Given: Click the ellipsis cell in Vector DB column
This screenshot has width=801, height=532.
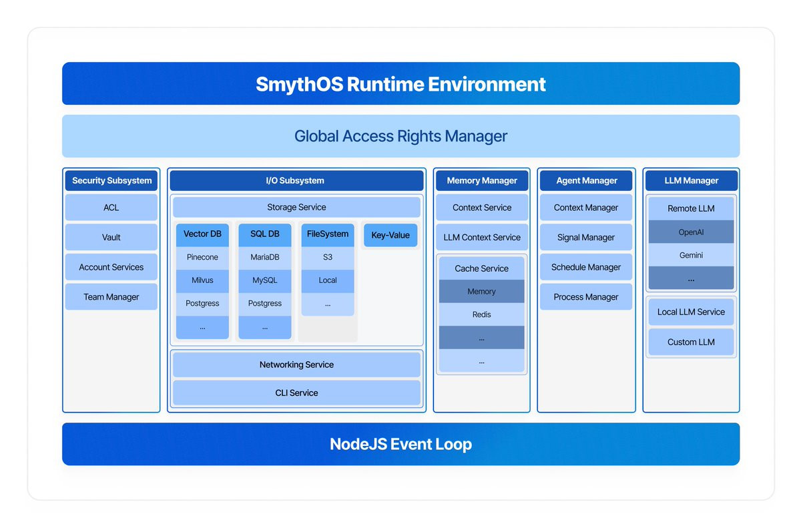Looking at the screenshot, I should (202, 327).
